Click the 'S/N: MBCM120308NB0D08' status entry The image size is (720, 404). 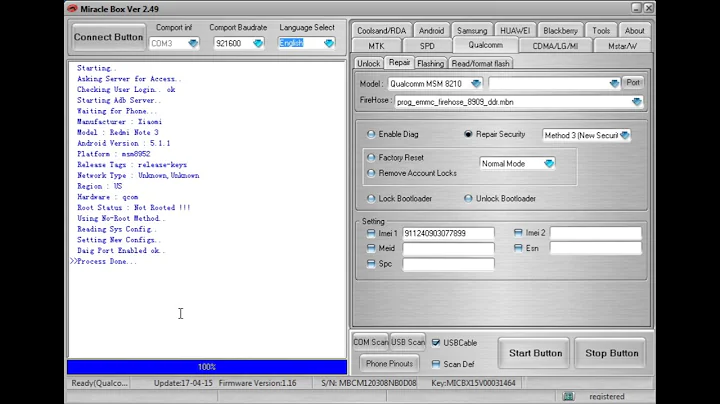(x=369, y=383)
